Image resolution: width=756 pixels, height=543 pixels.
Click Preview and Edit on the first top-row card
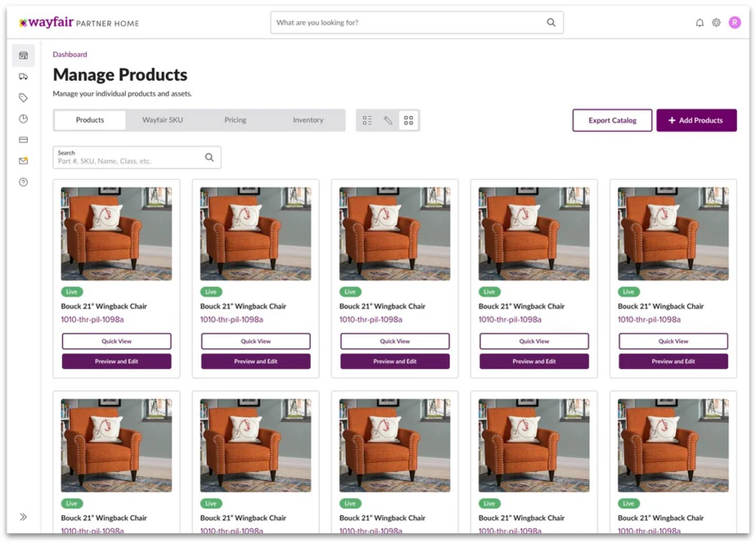117,361
